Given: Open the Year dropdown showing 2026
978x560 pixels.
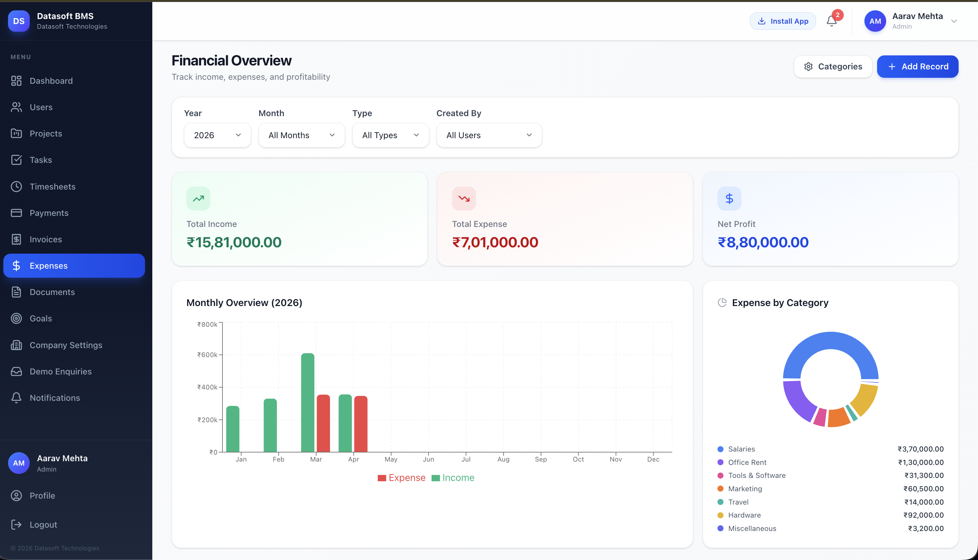Looking at the screenshot, I should (x=217, y=135).
